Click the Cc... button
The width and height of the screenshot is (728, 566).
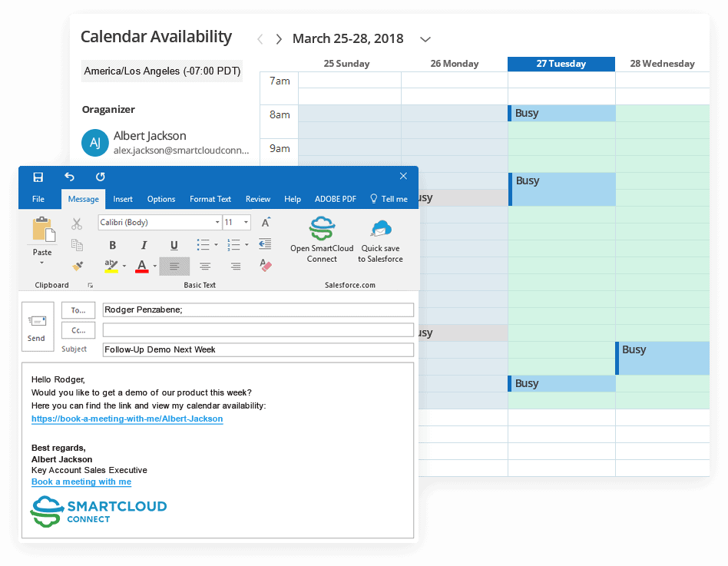pyautogui.click(x=78, y=330)
